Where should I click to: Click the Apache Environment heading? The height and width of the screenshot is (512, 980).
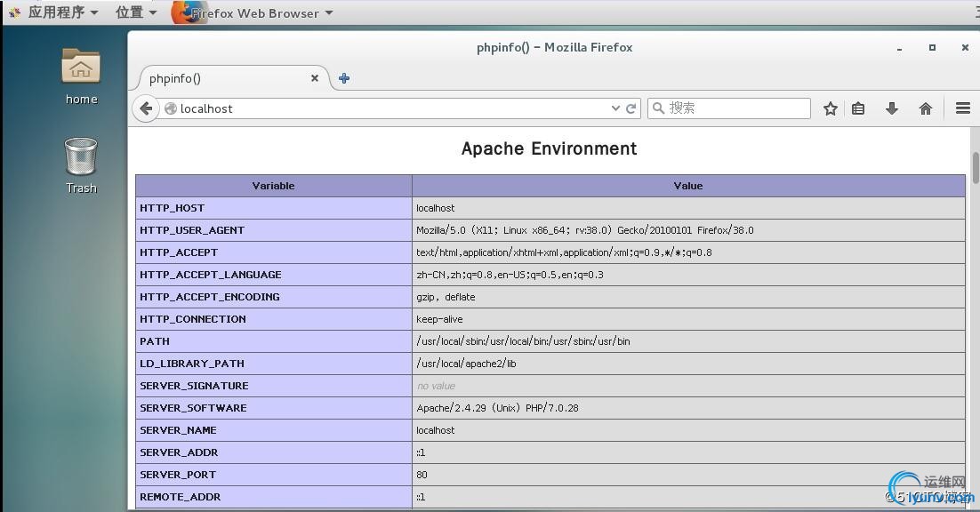pos(549,148)
